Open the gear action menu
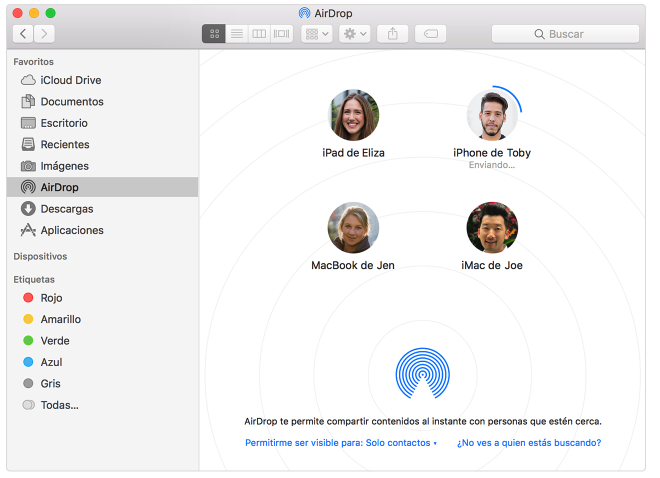Screen dimensions: 660x478 pyautogui.click(x=355, y=34)
